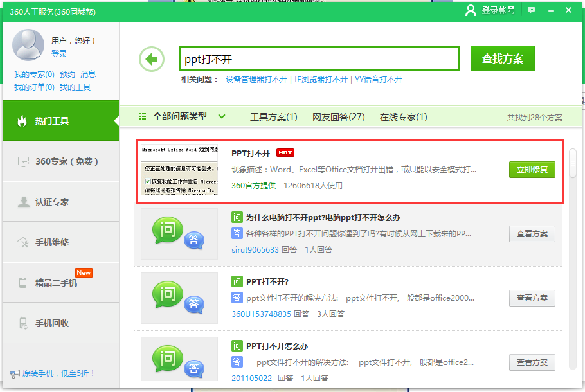
Task: Switch to the 在线专家(1) tab
Action: (404, 116)
